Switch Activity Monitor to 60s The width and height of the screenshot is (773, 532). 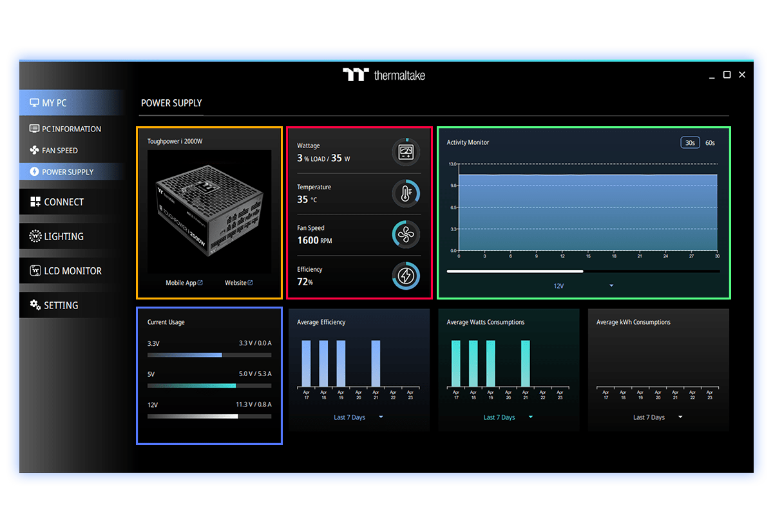[x=710, y=142]
